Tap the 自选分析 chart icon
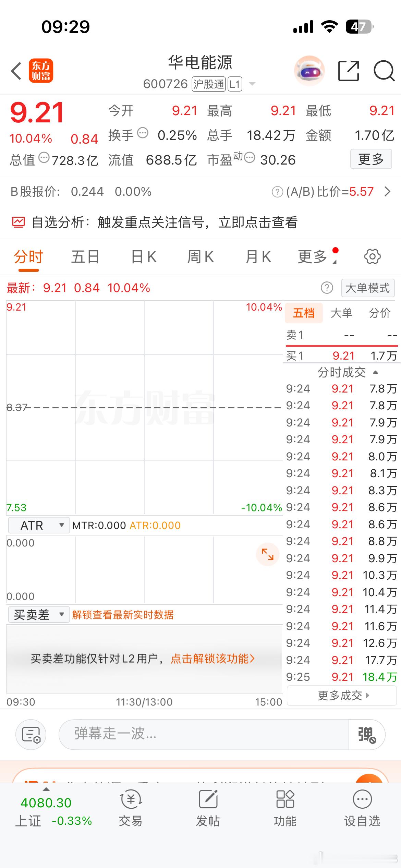Viewport: 401px width, 868px height. click(x=19, y=222)
